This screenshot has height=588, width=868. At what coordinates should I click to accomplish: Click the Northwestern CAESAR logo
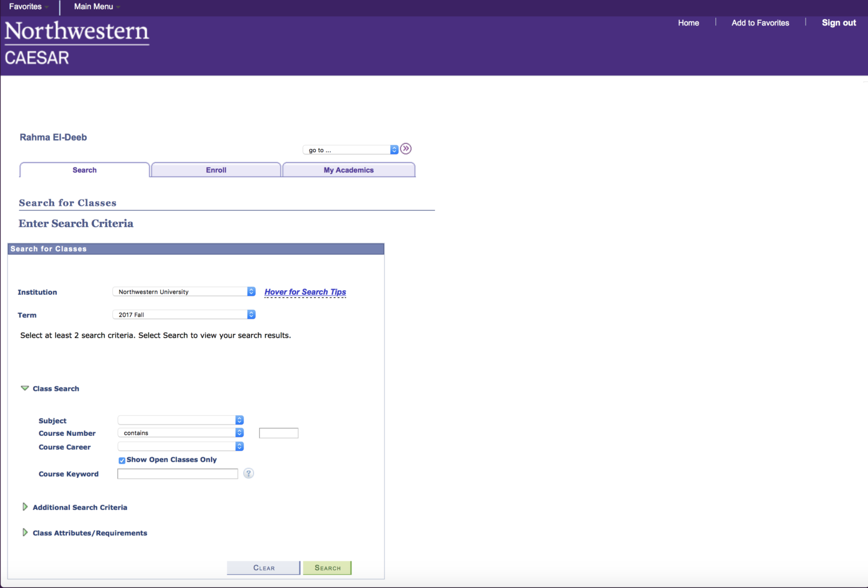[x=77, y=43]
